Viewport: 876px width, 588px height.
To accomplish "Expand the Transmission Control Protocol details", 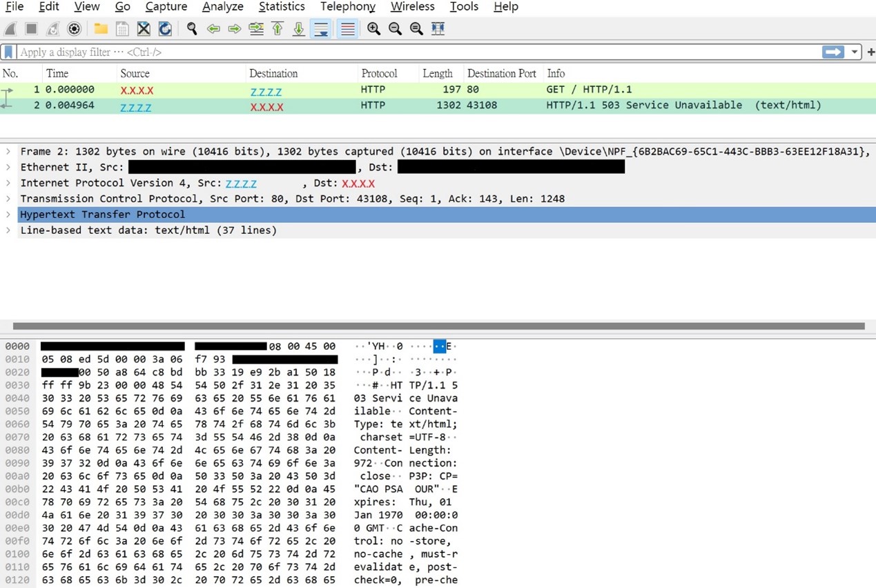I will tap(8, 199).
